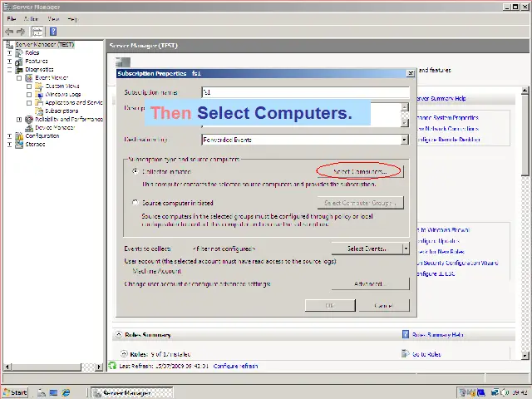Expand the Configuration tree node

click(x=9, y=136)
